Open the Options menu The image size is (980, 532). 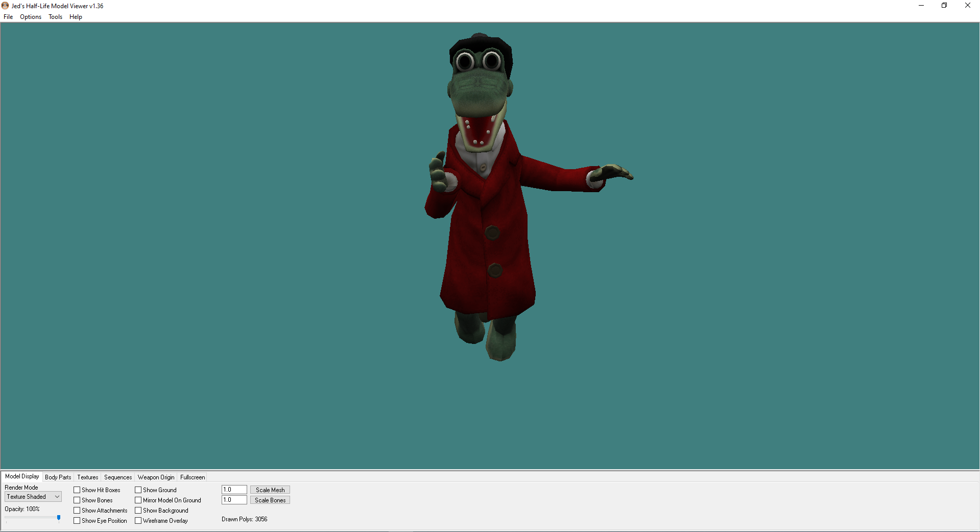31,17
